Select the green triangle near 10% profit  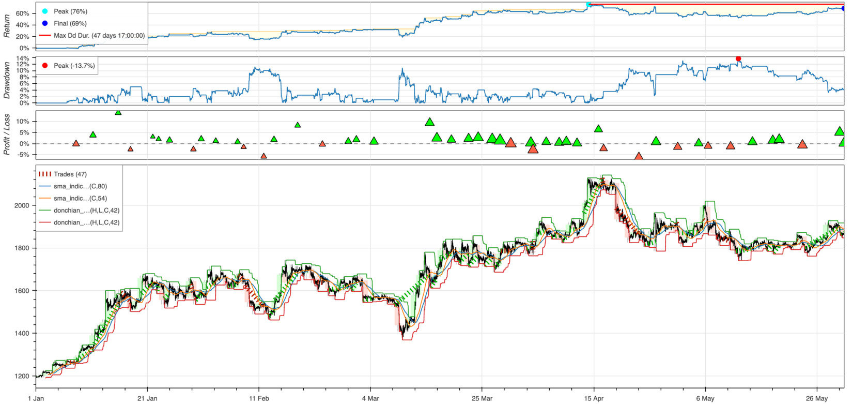click(x=430, y=122)
